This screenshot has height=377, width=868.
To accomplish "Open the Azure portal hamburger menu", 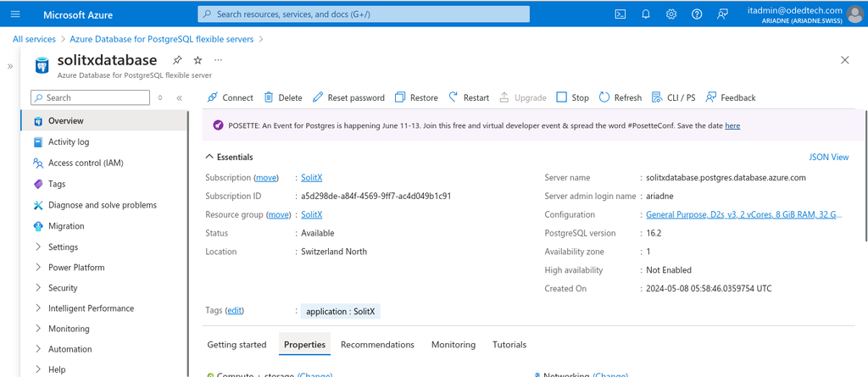I will 15,14.
